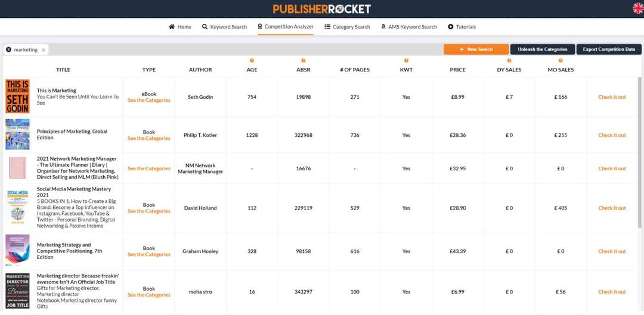Click the This is Marketing cover thumbnail
Screen dimensions: 644x315
click(x=17, y=96)
